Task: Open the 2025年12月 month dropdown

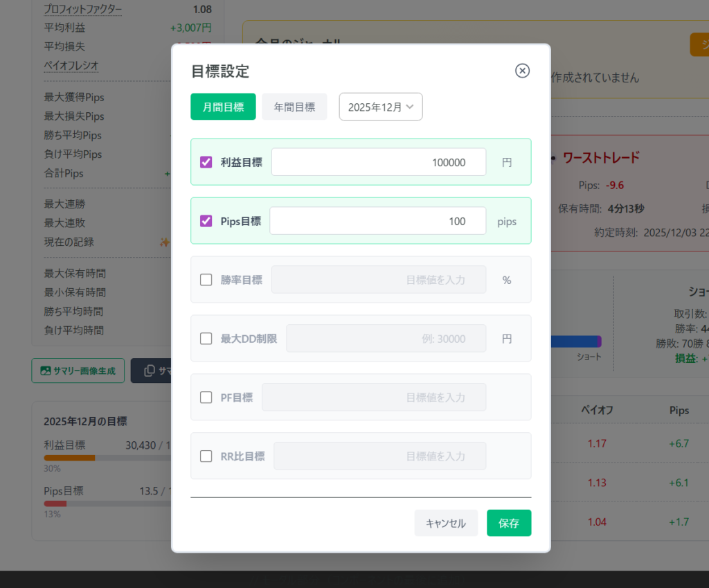Action: pos(380,107)
